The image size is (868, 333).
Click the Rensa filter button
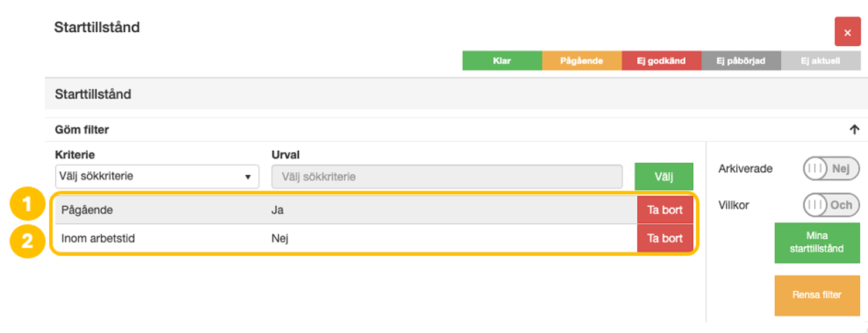click(x=817, y=295)
